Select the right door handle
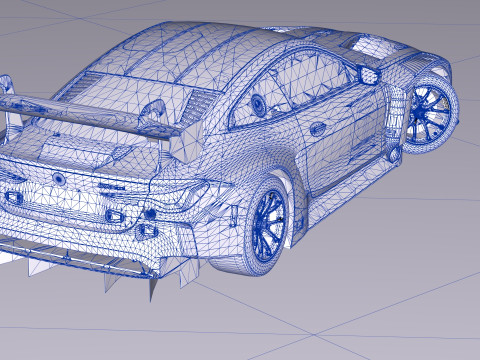Image resolution: width=480 pixels, height=360 pixels. 318,129
